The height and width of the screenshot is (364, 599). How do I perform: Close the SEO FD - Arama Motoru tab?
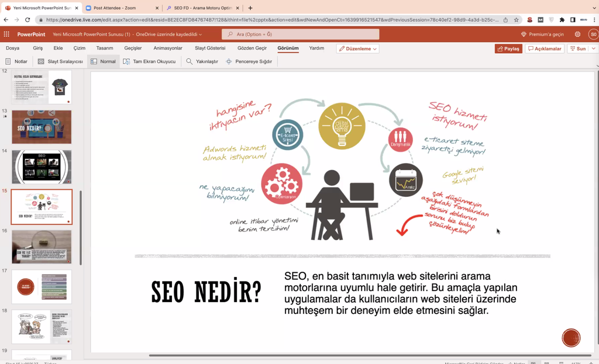237,8
